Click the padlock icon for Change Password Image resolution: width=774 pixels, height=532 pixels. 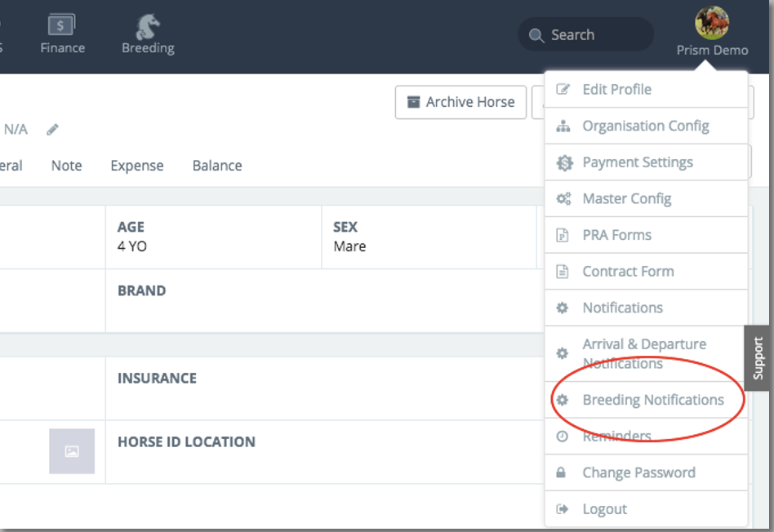562,473
